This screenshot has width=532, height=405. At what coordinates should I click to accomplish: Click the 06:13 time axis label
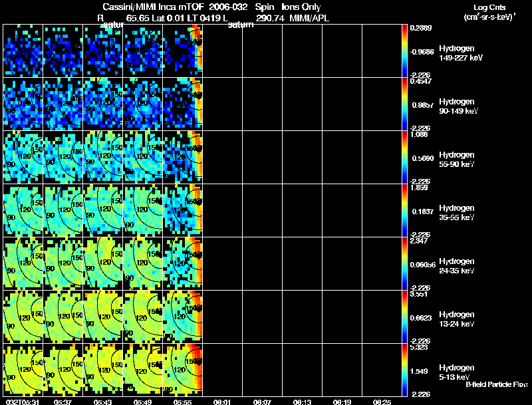(302, 402)
